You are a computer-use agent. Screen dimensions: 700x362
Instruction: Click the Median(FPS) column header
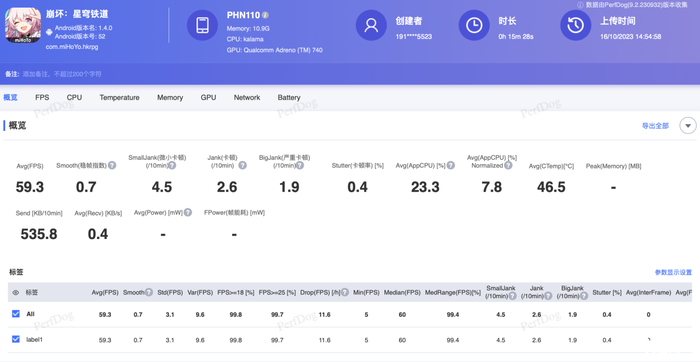point(402,292)
